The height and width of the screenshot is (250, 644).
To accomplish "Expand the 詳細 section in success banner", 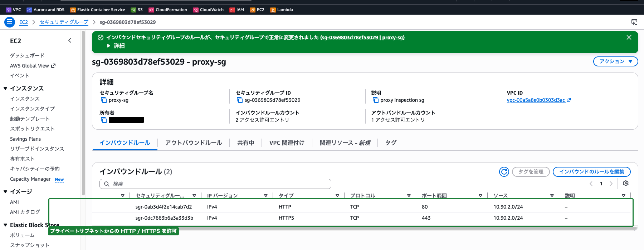I will (116, 46).
